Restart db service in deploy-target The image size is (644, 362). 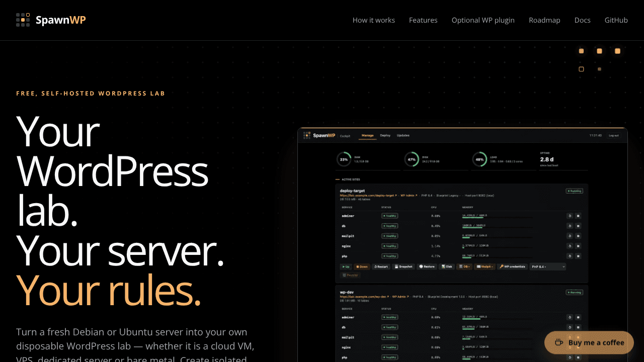tap(570, 226)
